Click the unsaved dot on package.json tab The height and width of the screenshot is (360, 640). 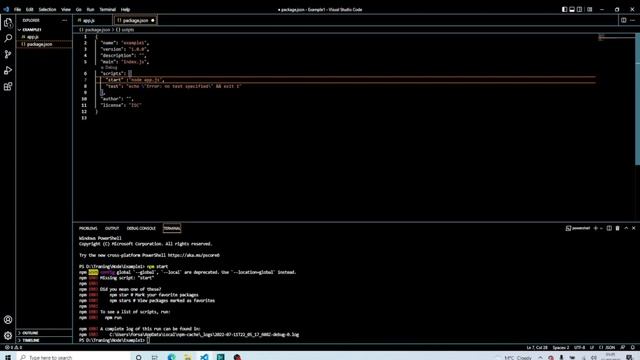click(153, 20)
